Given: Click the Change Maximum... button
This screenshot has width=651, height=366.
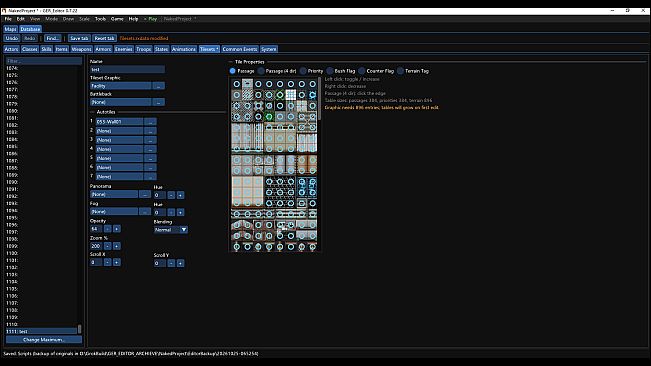Looking at the screenshot, I should tap(44, 339).
